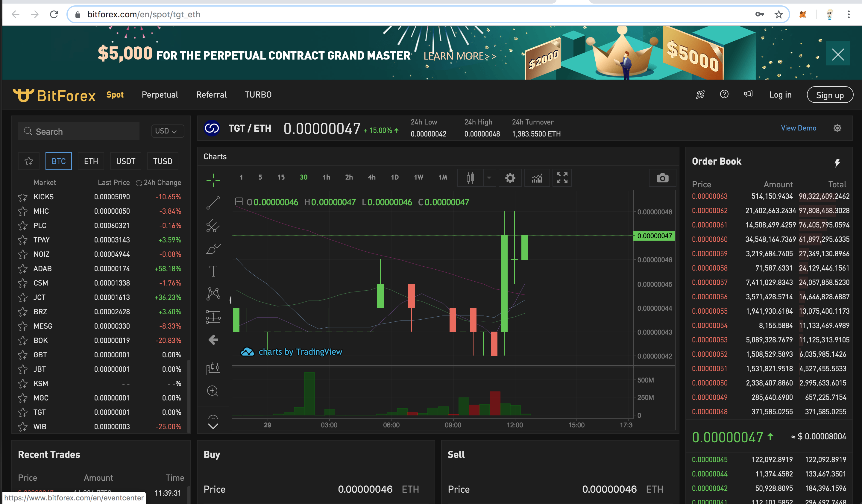This screenshot has width=862, height=504.
Task: Collapse the chart OHLC legend
Action: (239, 202)
